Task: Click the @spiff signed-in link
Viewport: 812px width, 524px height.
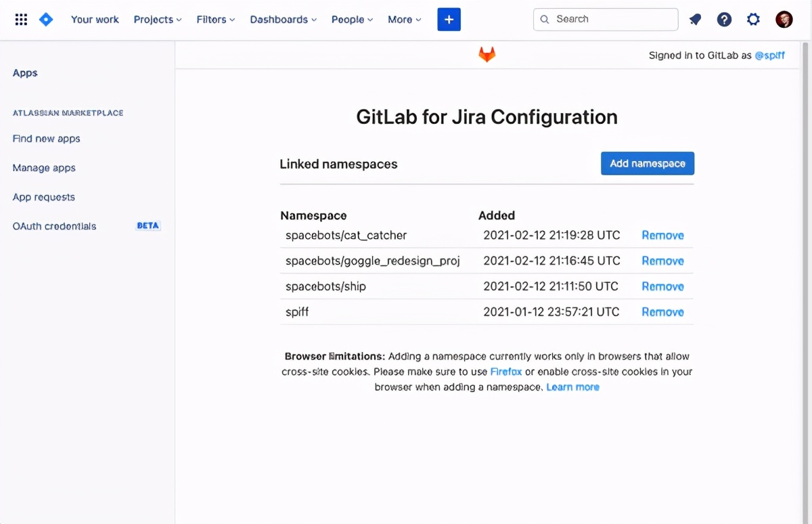Action: pyautogui.click(x=770, y=55)
